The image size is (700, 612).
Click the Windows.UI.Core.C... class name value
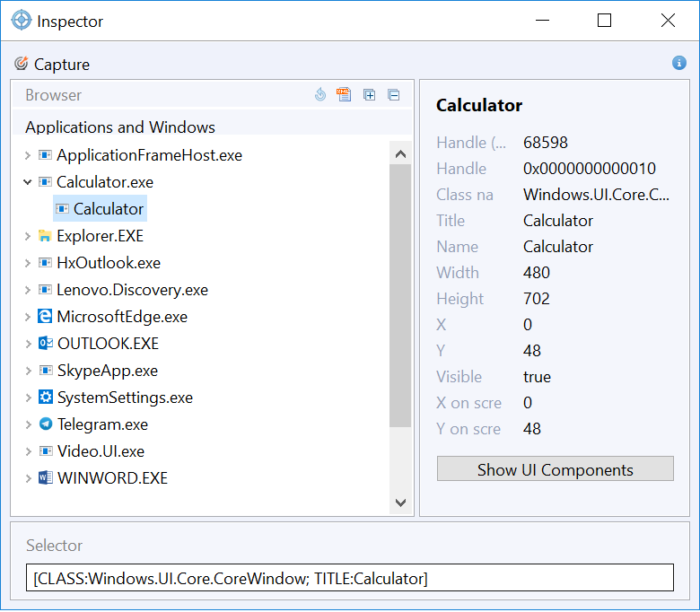tap(596, 195)
